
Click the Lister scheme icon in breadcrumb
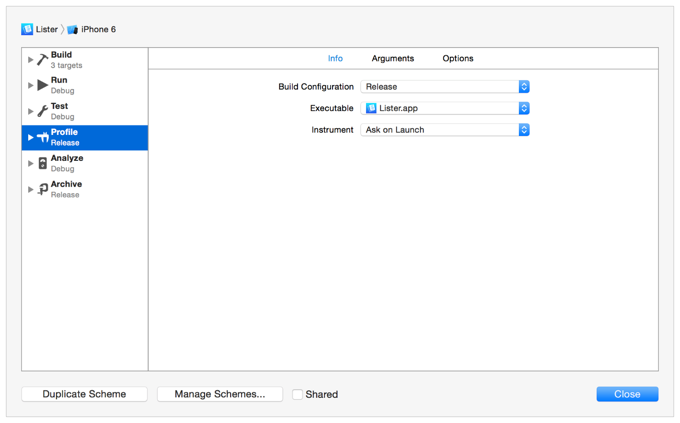click(27, 29)
